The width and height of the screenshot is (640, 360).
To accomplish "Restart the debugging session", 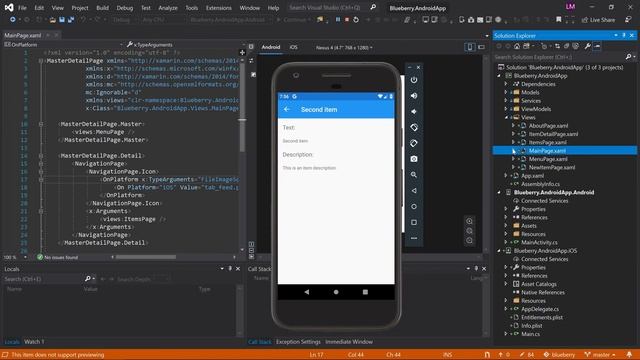I will (x=356, y=20).
